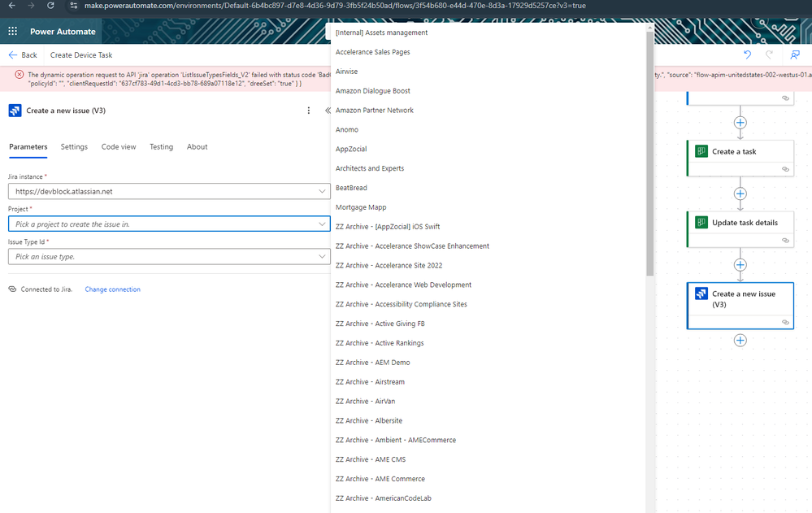Click the link icon on Create a task card
Screen dimensions: 812x513
pyautogui.click(x=786, y=169)
